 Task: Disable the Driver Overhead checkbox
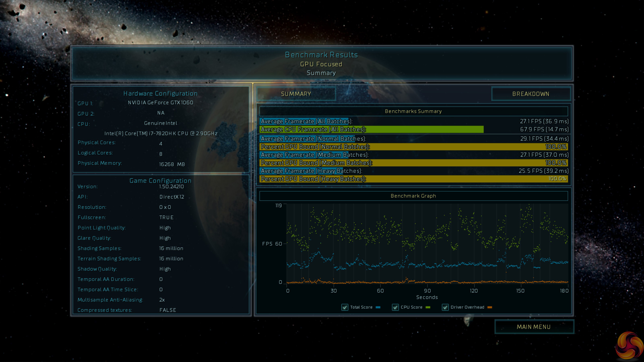click(445, 307)
